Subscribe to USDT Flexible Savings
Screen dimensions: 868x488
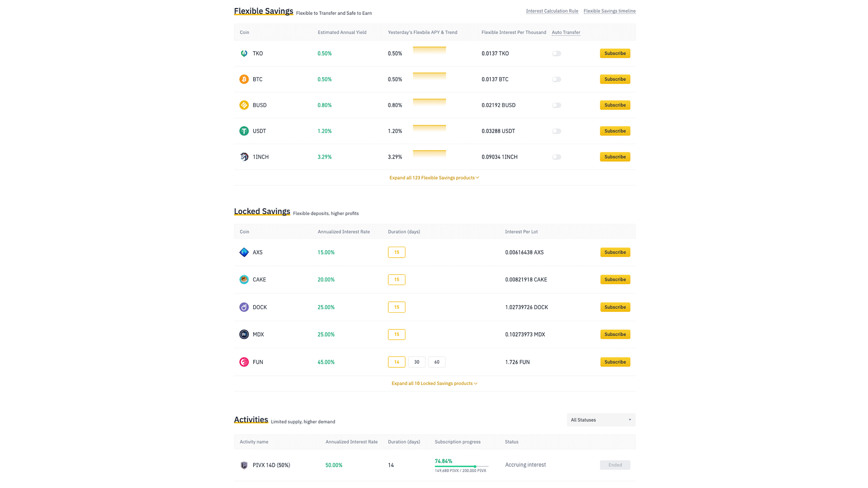click(615, 131)
